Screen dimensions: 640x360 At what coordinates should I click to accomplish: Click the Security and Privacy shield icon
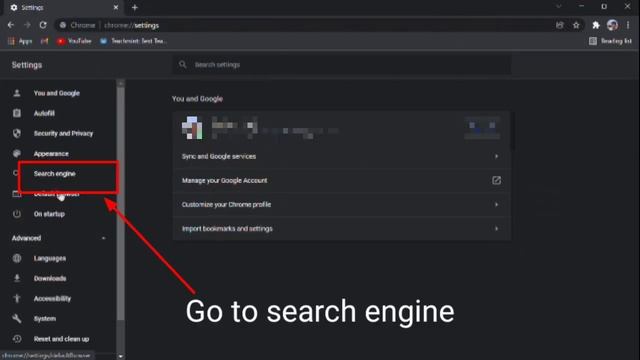pyautogui.click(x=17, y=133)
